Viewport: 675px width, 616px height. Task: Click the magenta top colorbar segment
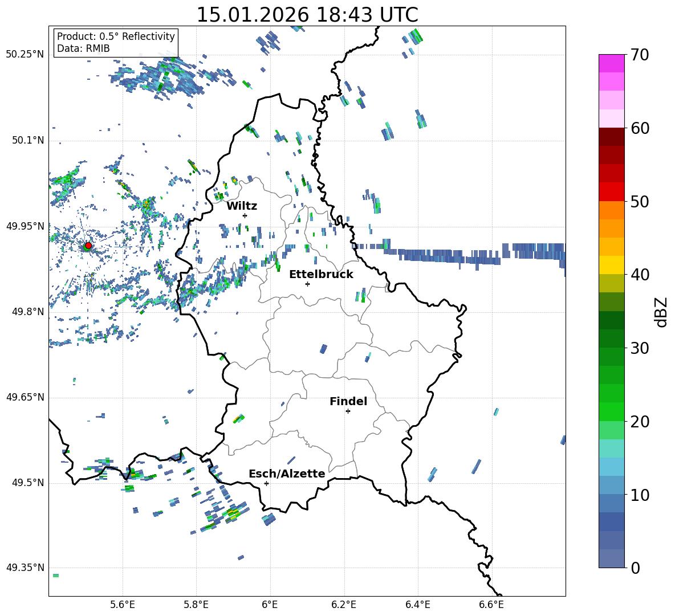click(612, 63)
